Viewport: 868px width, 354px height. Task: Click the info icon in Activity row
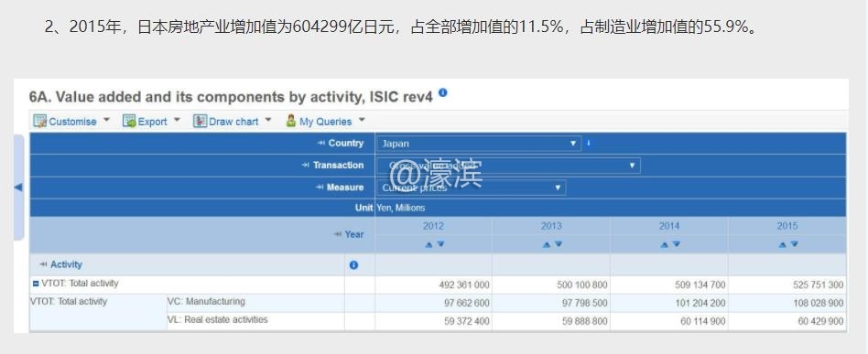[353, 265]
